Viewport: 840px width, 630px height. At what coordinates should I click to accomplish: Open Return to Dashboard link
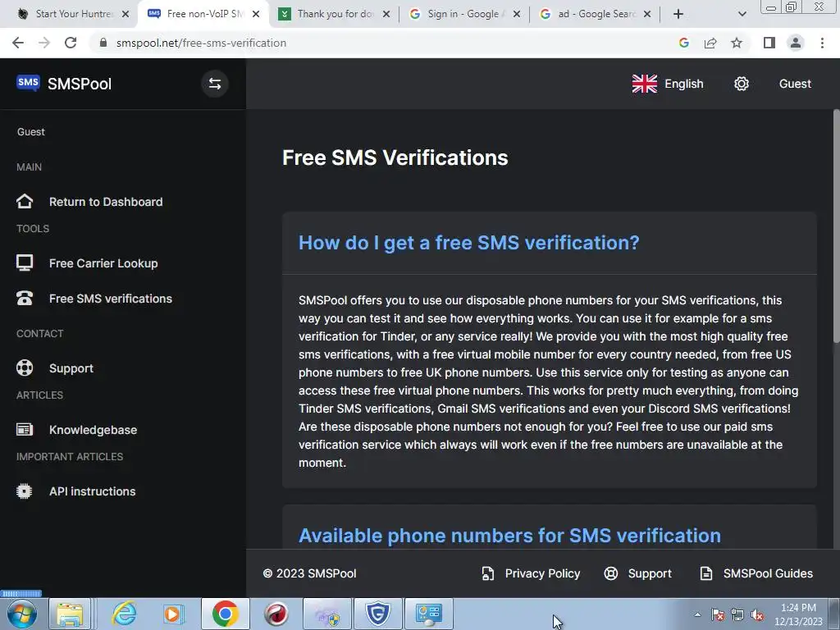pos(106,202)
